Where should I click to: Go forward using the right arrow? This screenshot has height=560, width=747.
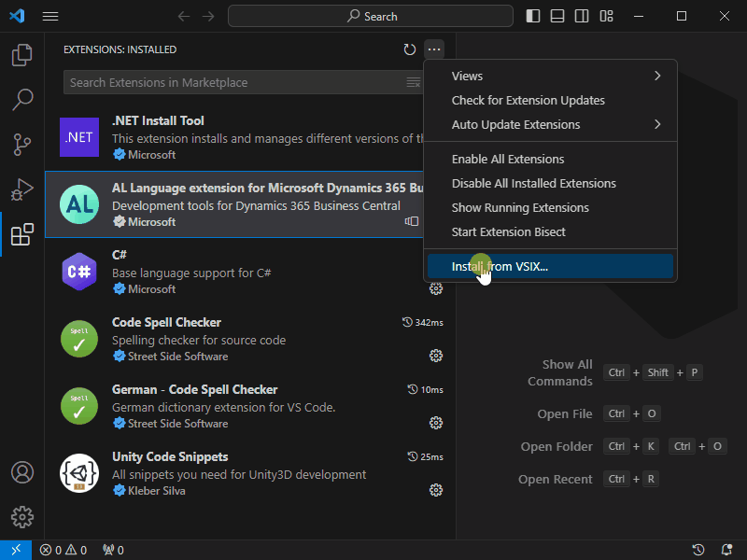208,16
